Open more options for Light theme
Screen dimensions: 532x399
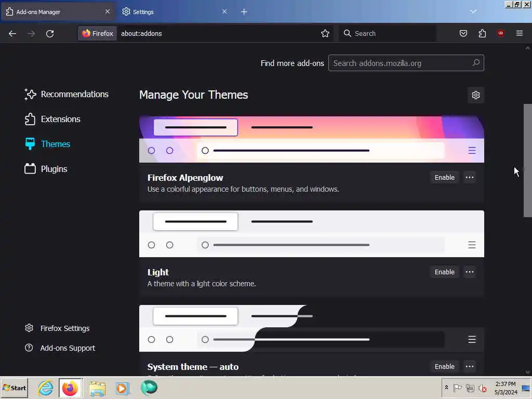click(470, 272)
